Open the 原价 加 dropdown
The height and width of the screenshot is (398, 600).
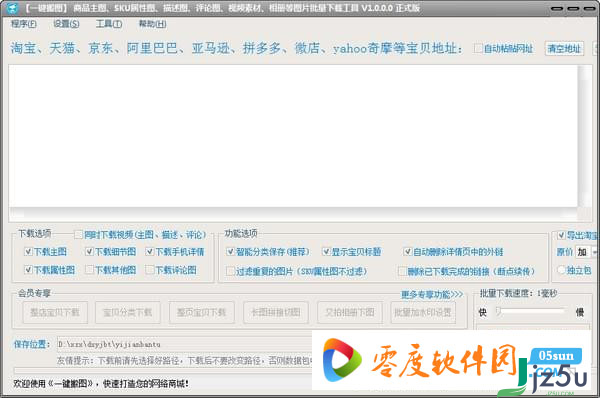[594, 252]
